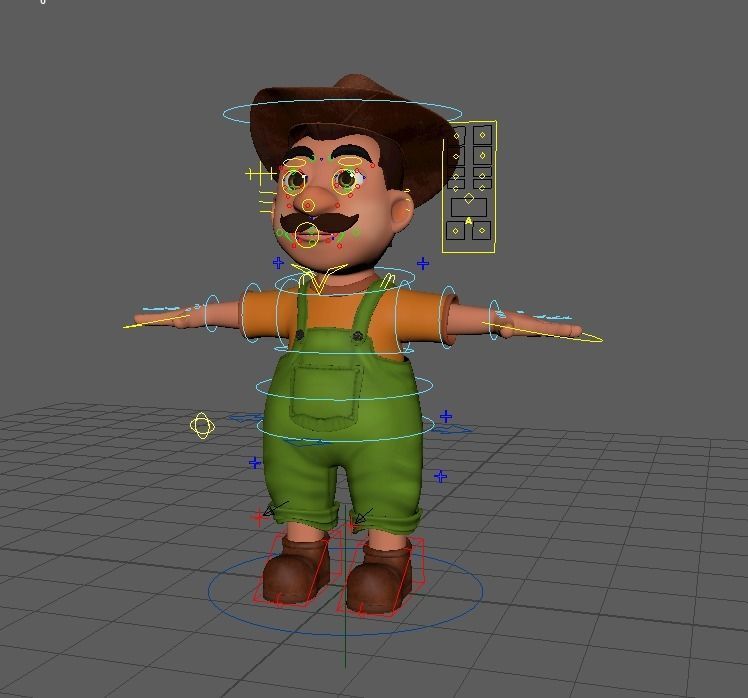Select second-row right diamond box in facial panel
748x698 pixels.
coord(482,156)
